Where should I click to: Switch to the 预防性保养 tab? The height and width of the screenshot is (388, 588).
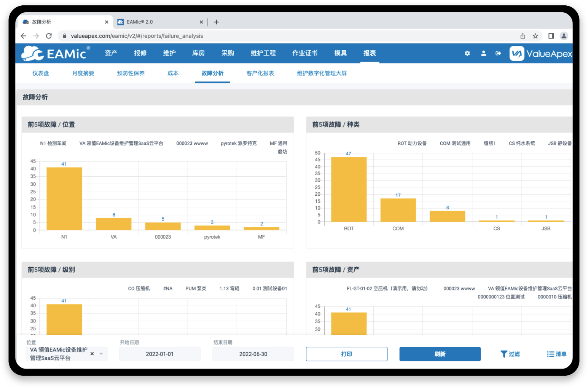(x=131, y=73)
